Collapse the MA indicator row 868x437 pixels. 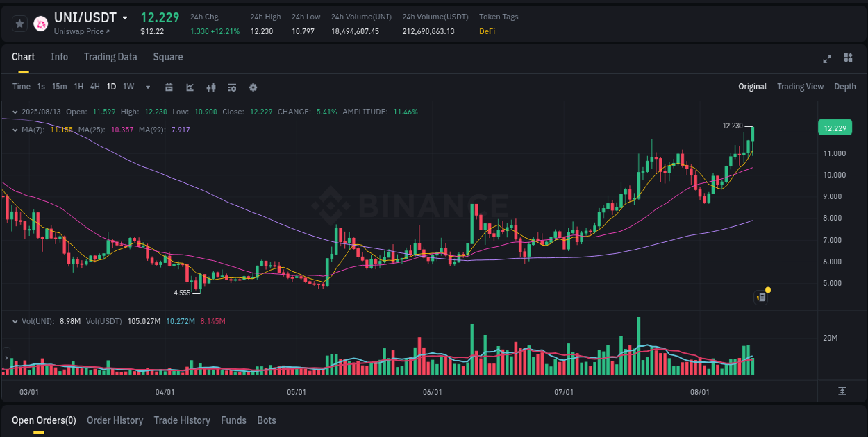[15, 130]
